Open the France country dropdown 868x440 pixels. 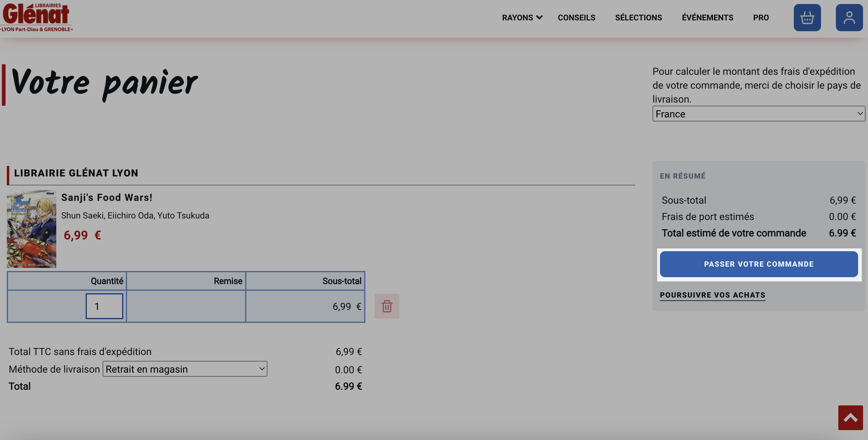pos(759,114)
